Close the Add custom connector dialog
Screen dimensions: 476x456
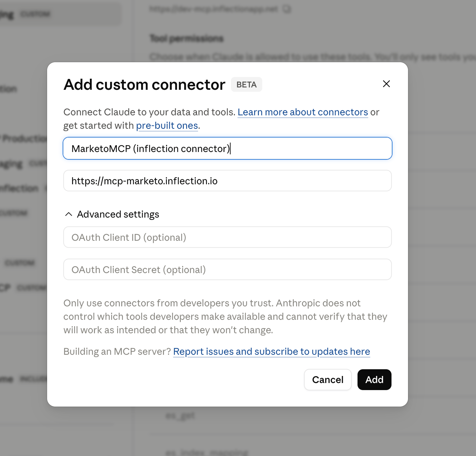click(x=386, y=84)
